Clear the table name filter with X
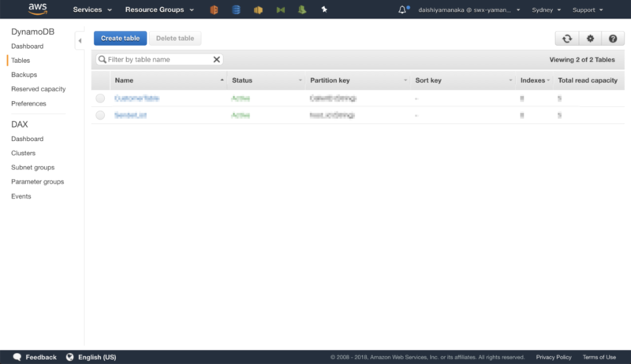Image resolution: width=631 pixels, height=364 pixels. coord(216,59)
